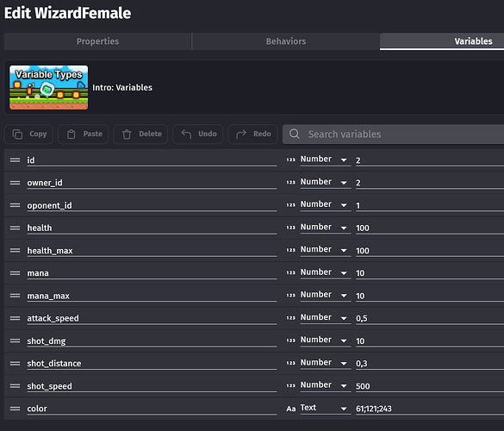This screenshot has height=431, width=504.
Task: Open the type dropdown for attack_speed
Action: click(x=325, y=318)
